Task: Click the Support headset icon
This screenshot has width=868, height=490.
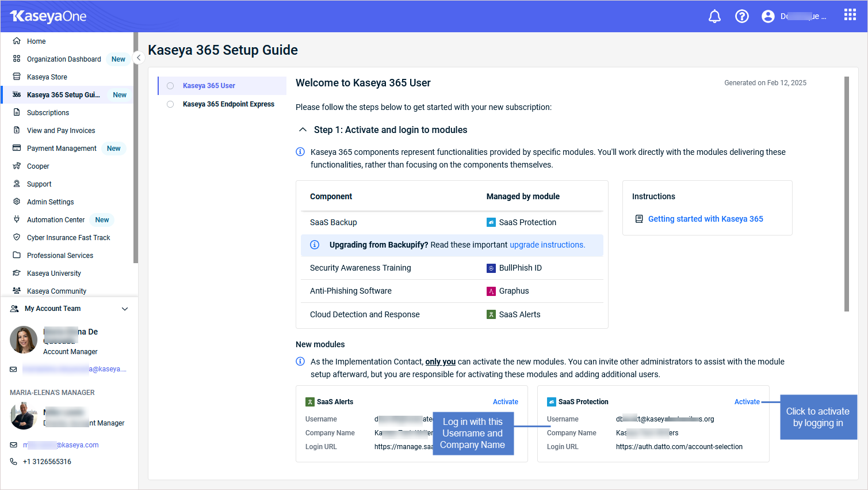Action: [x=17, y=184]
